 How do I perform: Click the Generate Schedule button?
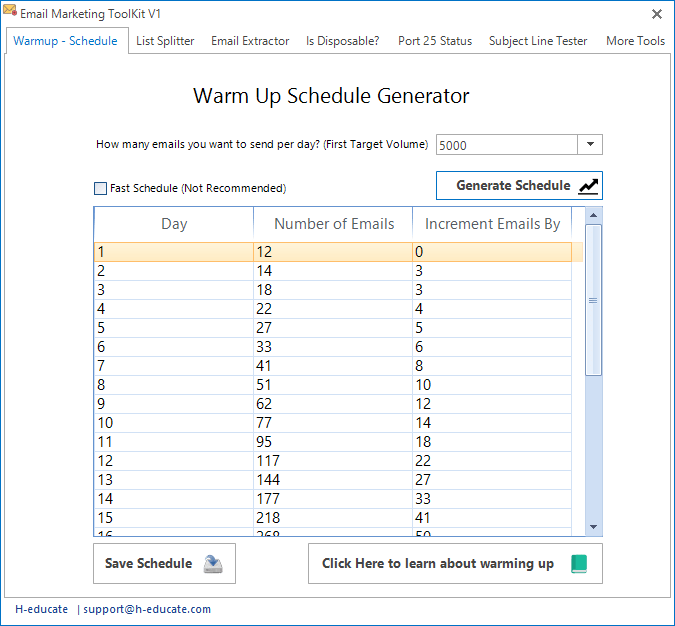click(x=519, y=186)
